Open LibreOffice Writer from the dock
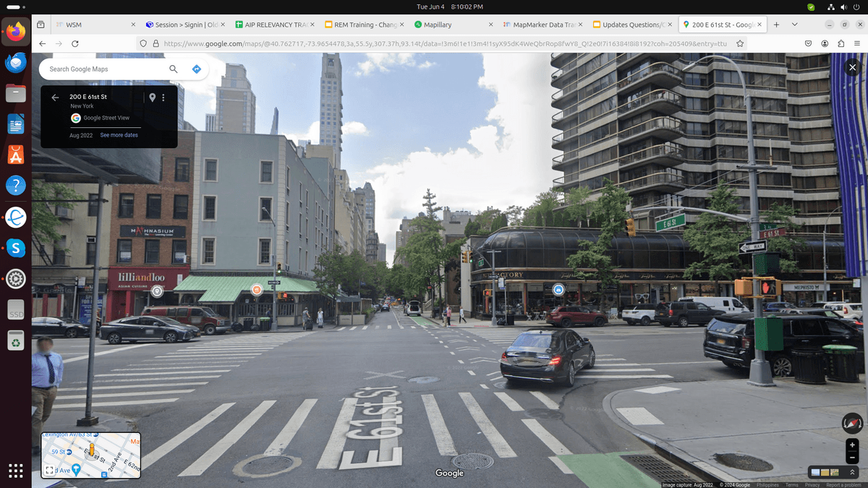The height and width of the screenshot is (488, 868). click(x=15, y=124)
